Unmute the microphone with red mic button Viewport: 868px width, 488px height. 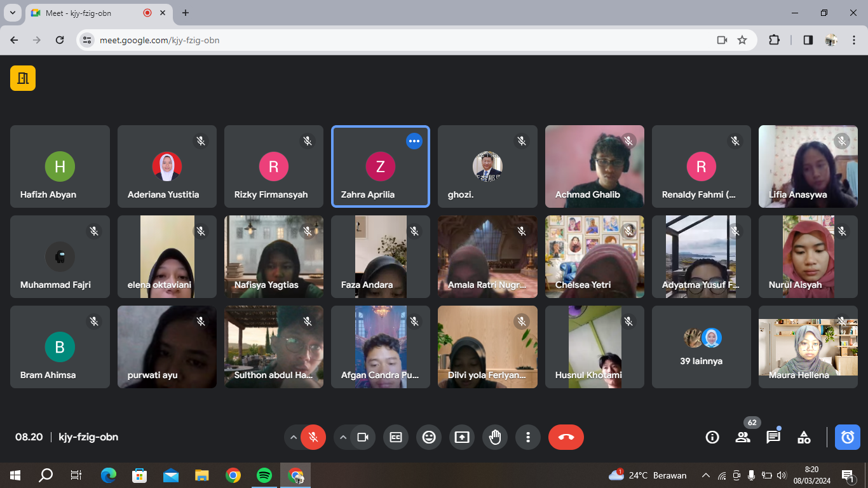[x=313, y=437]
